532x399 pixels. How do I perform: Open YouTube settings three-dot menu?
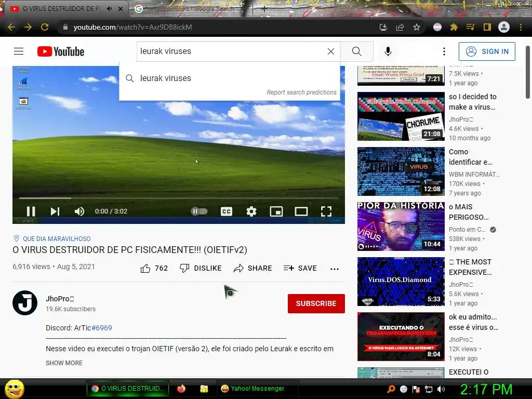(444, 51)
